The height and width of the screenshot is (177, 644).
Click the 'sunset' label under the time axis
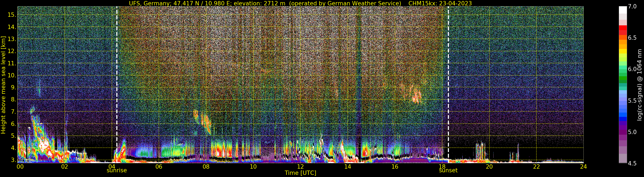click(x=448, y=171)
